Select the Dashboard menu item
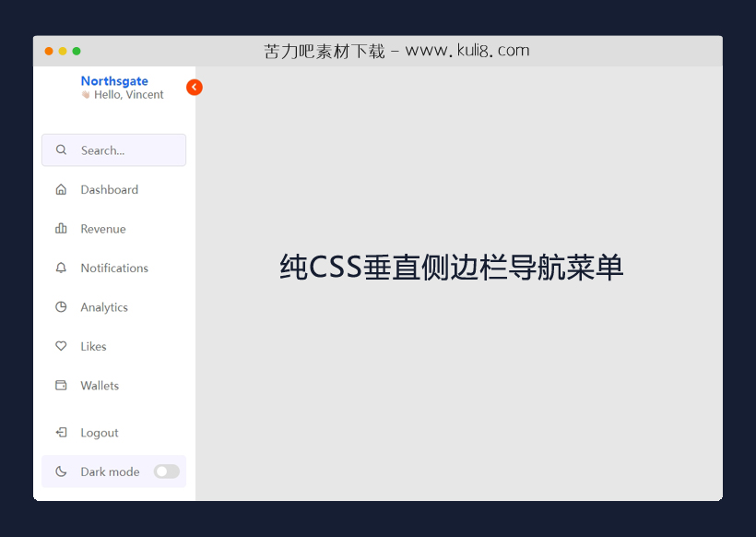This screenshot has height=537, width=756. (x=111, y=189)
